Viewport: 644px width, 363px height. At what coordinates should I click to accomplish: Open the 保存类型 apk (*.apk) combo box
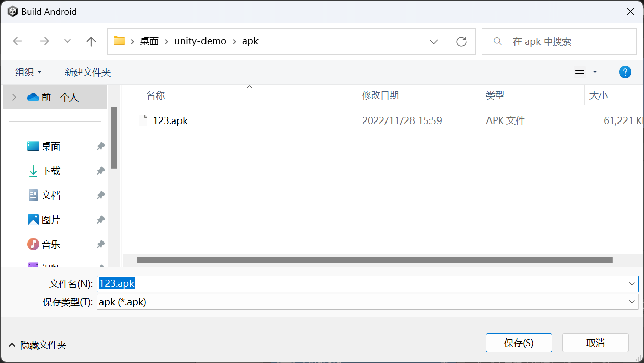point(368,302)
